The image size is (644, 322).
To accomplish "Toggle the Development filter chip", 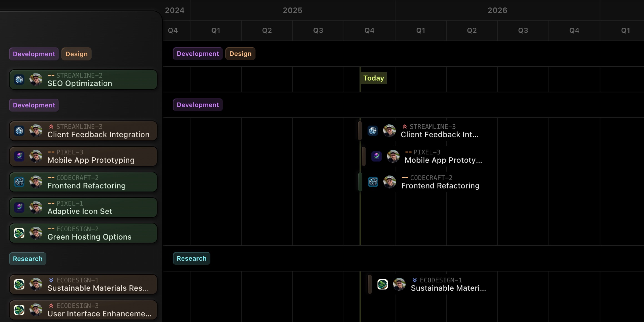I will pos(34,54).
